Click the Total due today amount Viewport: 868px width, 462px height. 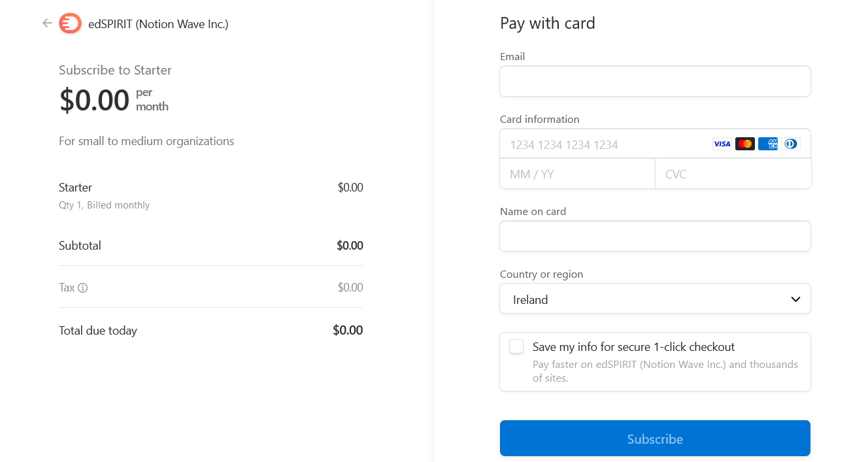click(x=348, y=330)
